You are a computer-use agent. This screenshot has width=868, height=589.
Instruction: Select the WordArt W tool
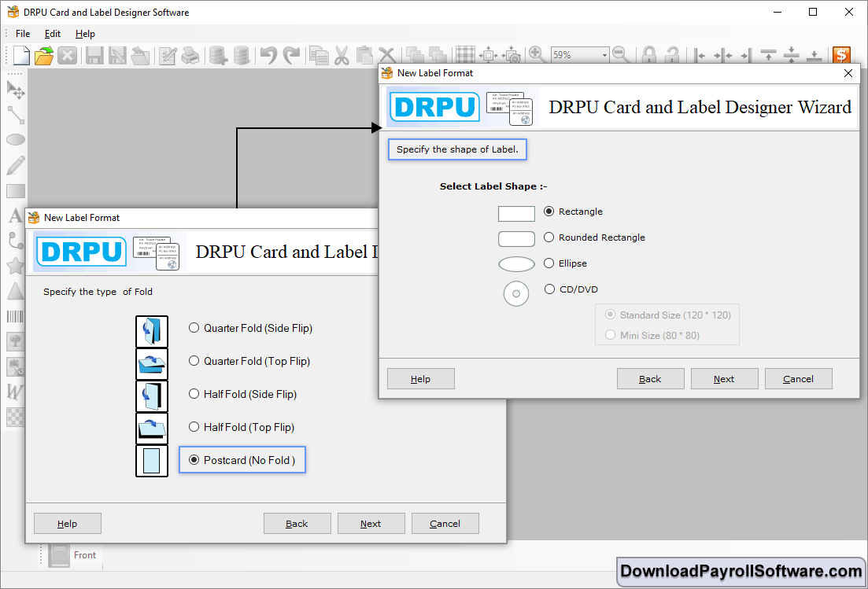coord(15,392)
